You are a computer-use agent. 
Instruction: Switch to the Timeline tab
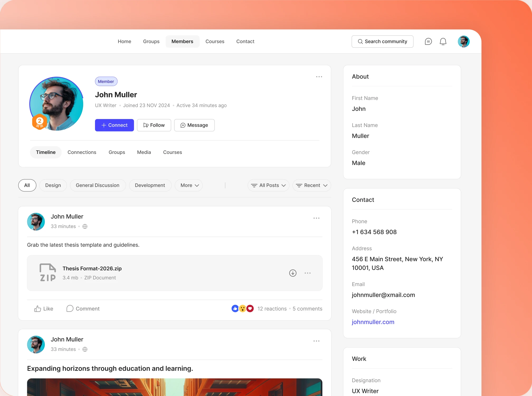click(x=46, y=152)
